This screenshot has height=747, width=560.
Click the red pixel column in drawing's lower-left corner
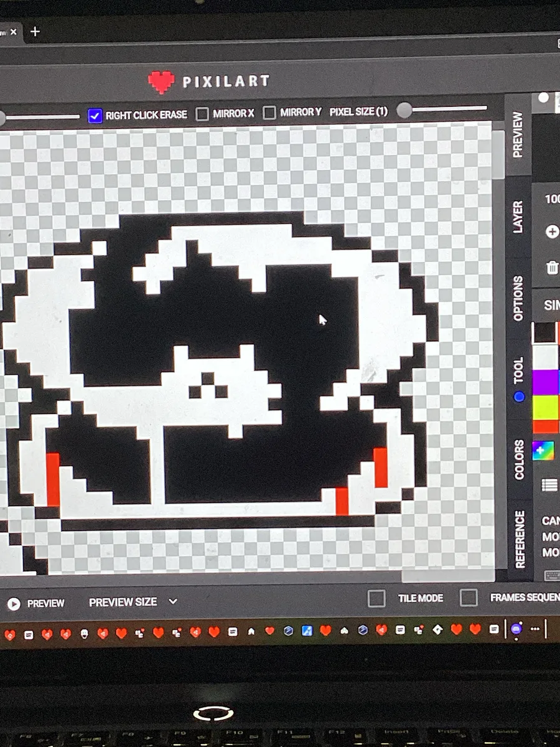tap(53, 479)
